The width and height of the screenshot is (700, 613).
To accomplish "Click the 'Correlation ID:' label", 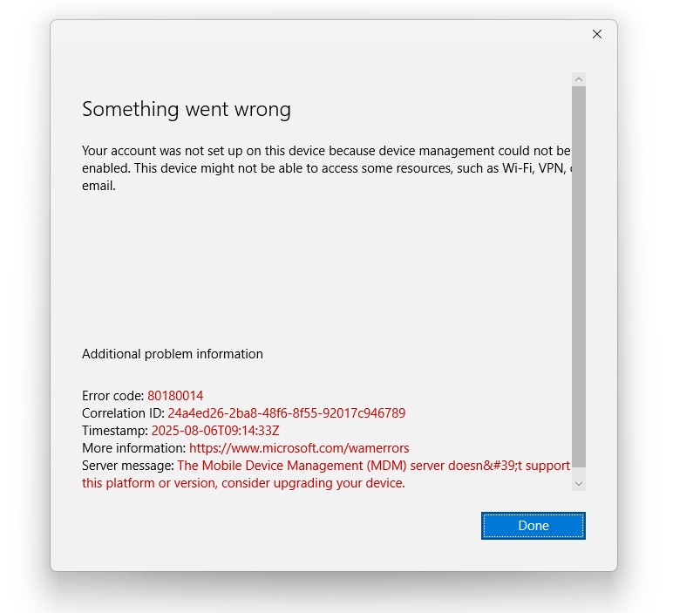I will [x=123, y=413].
